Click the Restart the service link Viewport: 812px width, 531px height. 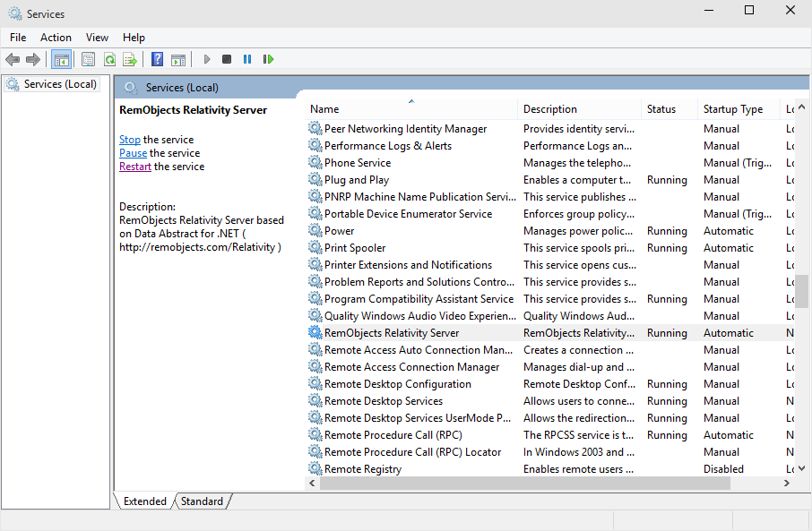(135, 167)
